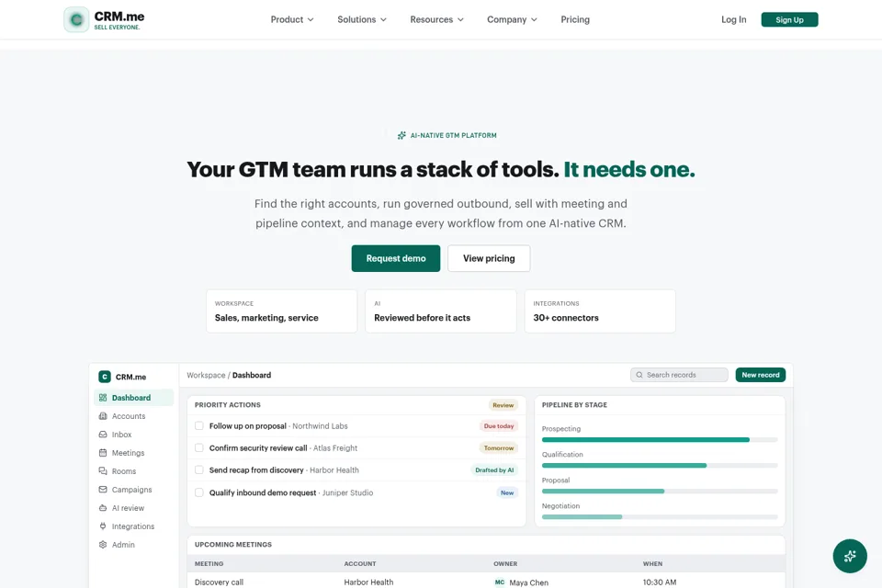Screen dimensions: 882x588
Task: Tick the Send recap from discovery checkbox
Action: [199, 469]
